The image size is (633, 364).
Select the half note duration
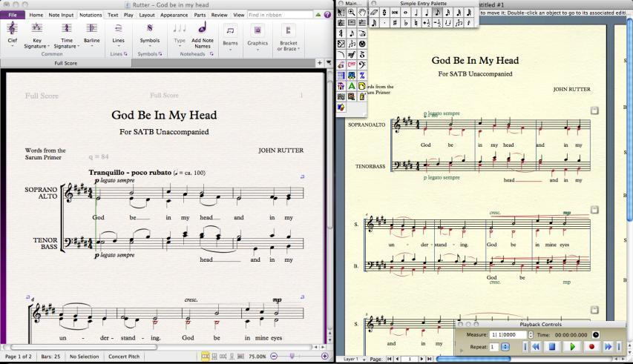click(416, 13)
